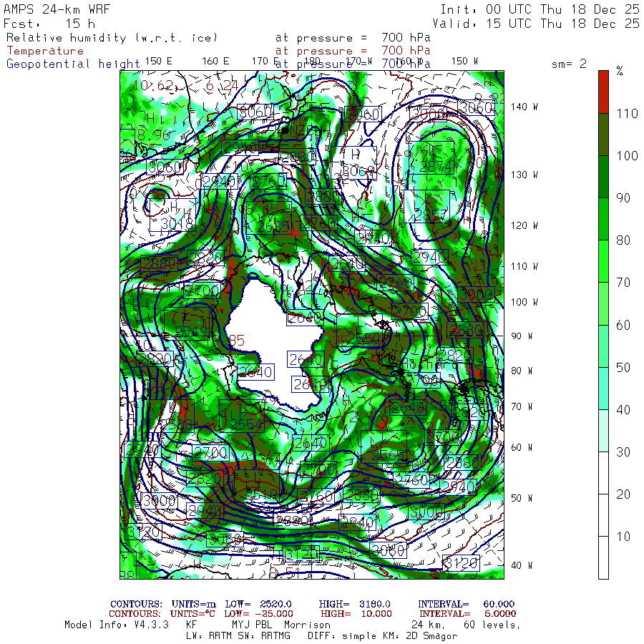The width and height of the screenshot is (644, 644).
Task: Select the '120 W' longitude label
Action: coord(525,225)
